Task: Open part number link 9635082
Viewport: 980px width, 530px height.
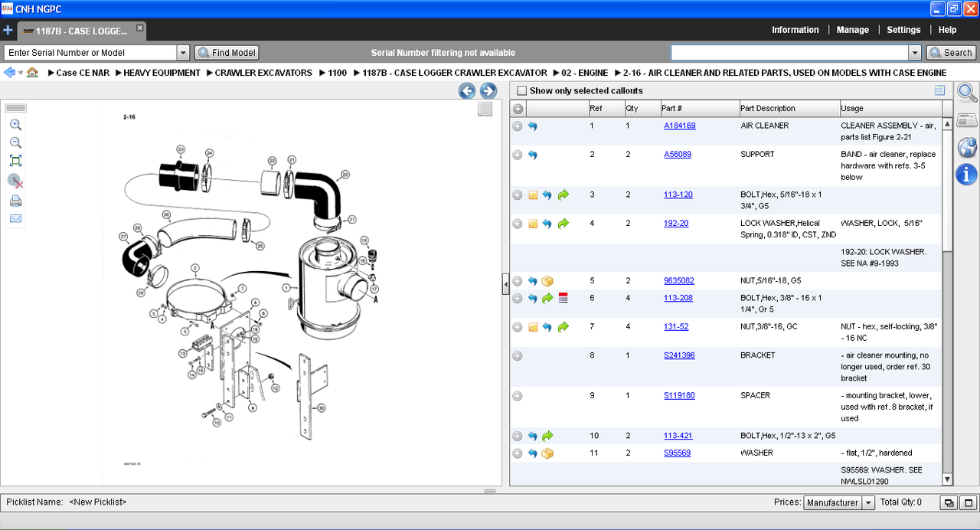Action: (678, 281)
